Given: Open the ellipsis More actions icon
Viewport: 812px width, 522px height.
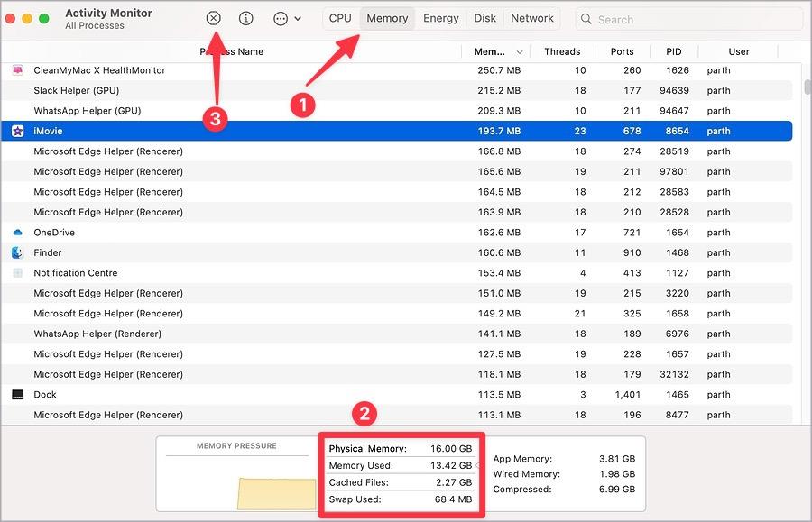Looking at the screenshot, I should [281, 19].
